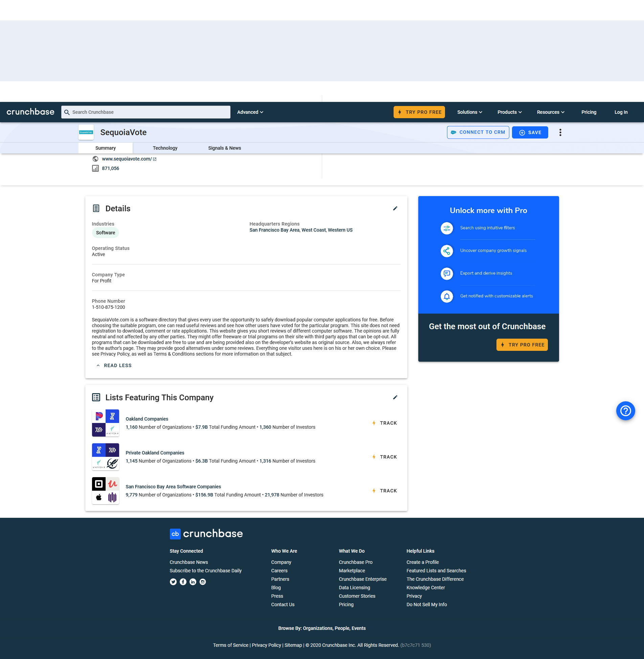Click the Instagram icon in the footer

203,582
